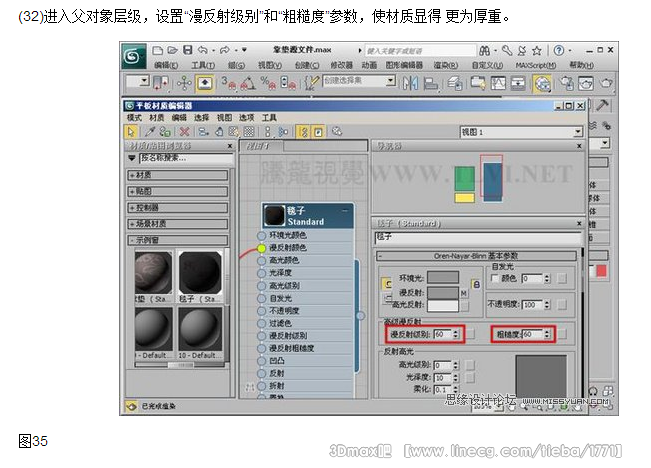This screenshot has height=468, width=651.
Task: Open the 模式 menu in material editor
Action: tap(134, 118)
